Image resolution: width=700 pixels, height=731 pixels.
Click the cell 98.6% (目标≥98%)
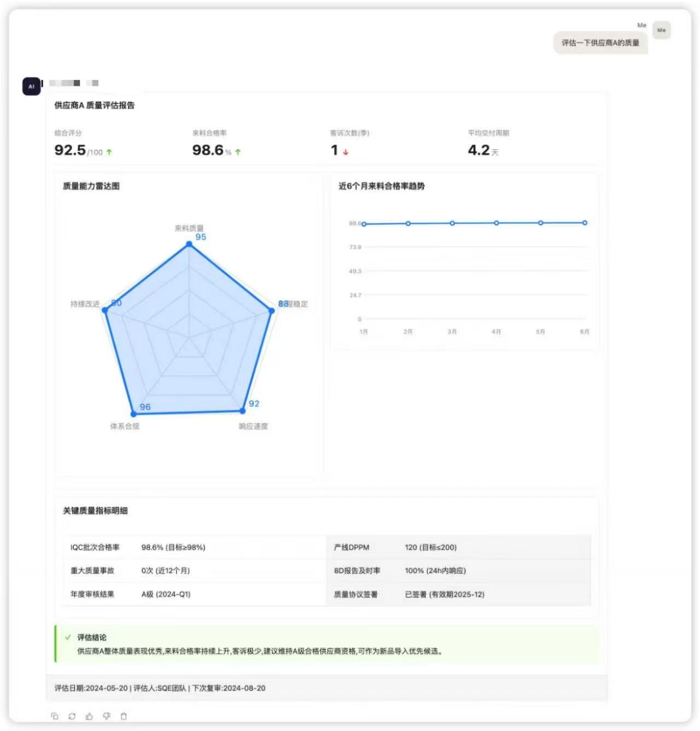tap(173, 547)
